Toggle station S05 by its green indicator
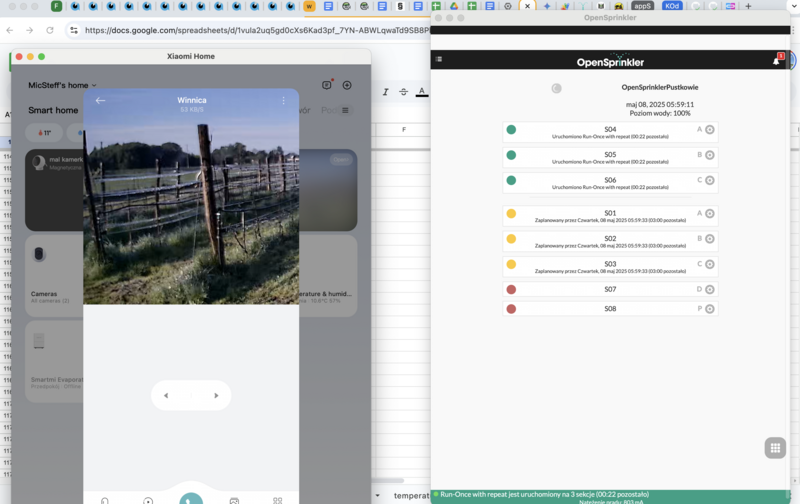800x504 pixels. (x=511, y=155)
